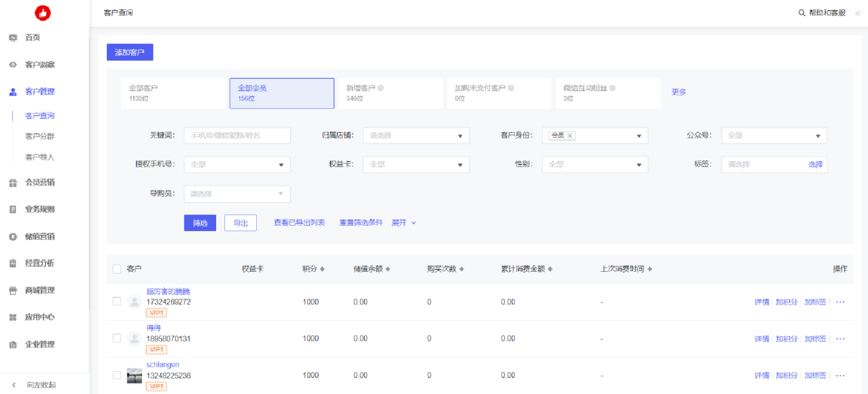
Task: Click the 经营分析 chart icon
Action: pyautogui.click(x=13, y=263)
